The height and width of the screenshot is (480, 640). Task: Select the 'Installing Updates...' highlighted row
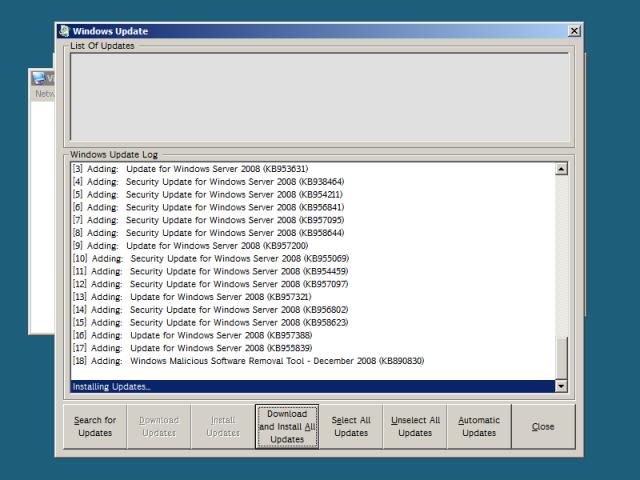313,387
